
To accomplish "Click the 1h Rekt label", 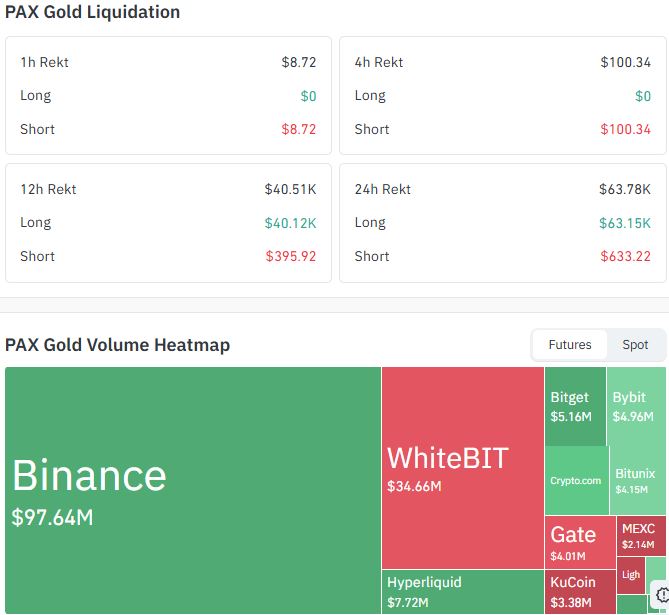I will pos(44,62).
